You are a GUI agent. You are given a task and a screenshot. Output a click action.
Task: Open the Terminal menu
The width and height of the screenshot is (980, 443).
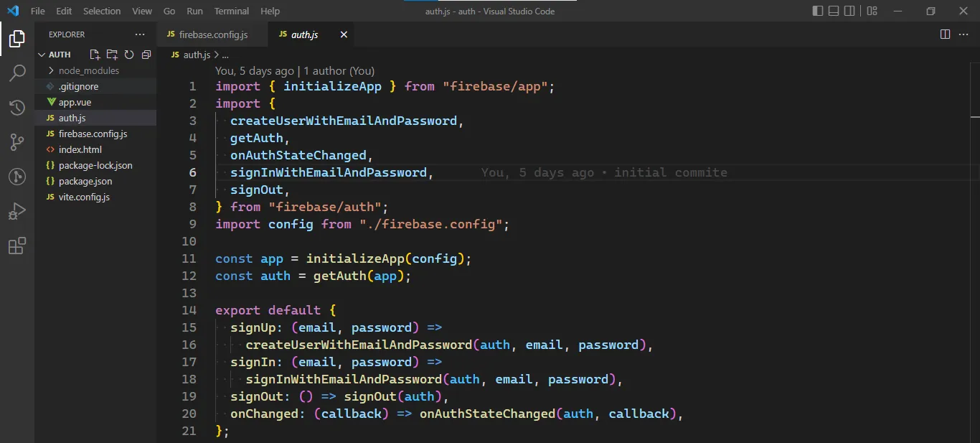(x=231, y=11)
